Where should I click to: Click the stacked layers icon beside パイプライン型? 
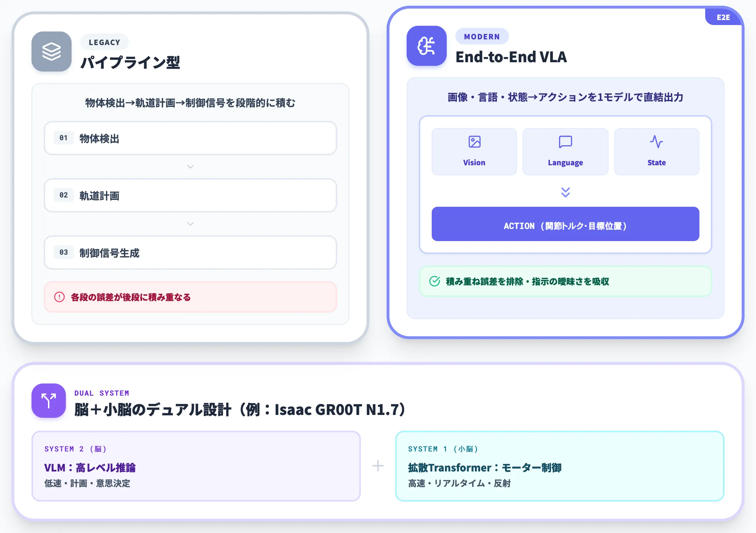click(52, 52)
